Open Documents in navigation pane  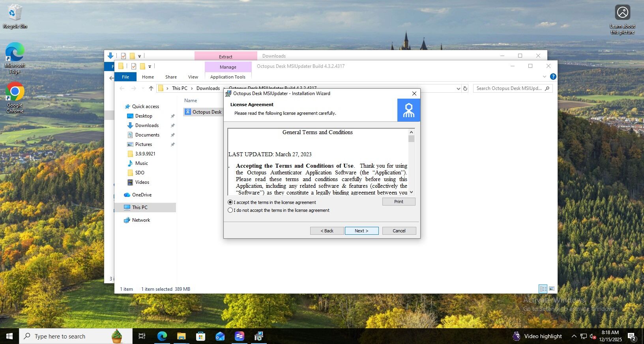coord(147,135)
